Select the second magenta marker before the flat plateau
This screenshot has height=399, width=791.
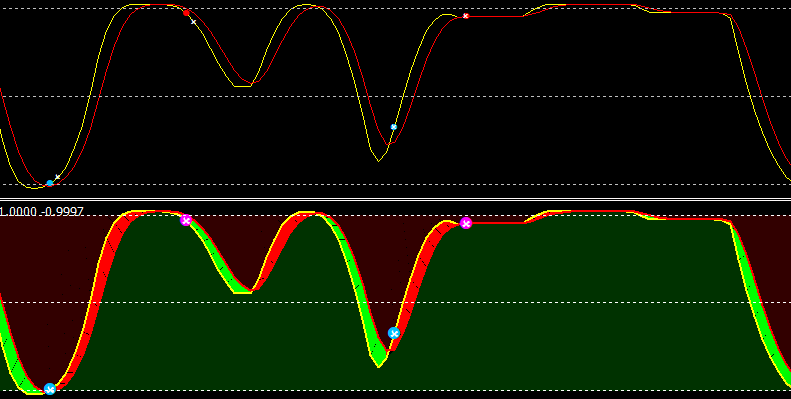tap(466, 223)
